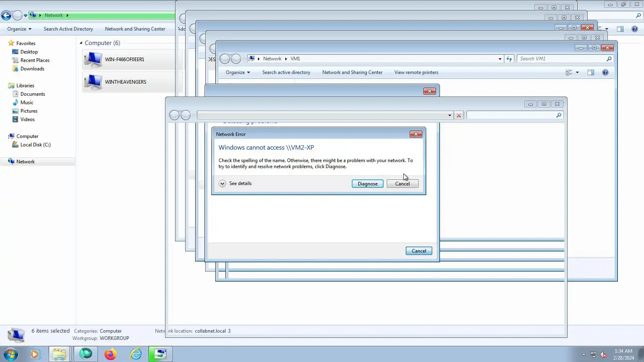Click the Search VM1 field
The width and height of the screenshot is (644, 362).
click(565, 59)
